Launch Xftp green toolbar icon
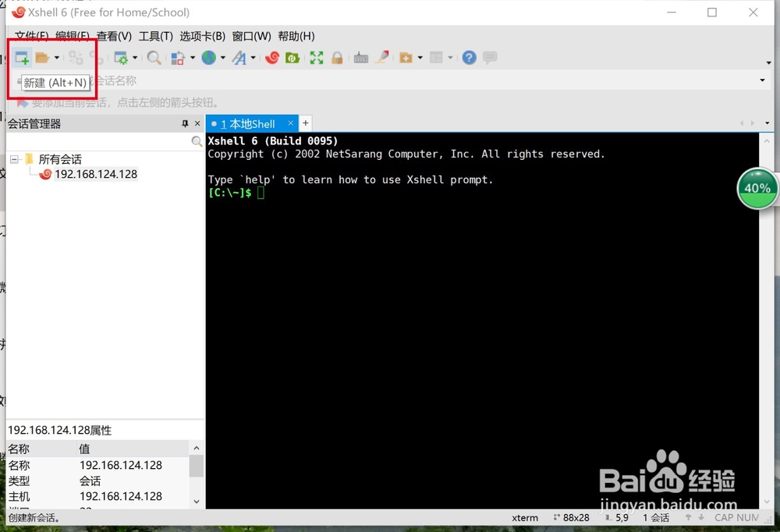The image size is (780, 532). coord(292,58)
